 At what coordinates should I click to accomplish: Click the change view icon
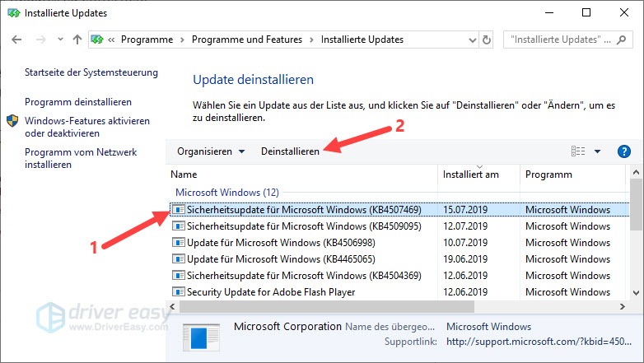pyautogui.click(x=578, y=151)
